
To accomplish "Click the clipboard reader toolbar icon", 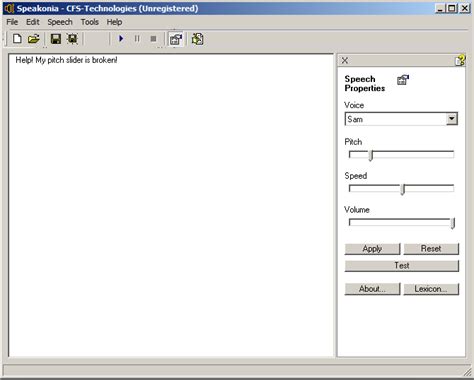I will click(197, 39).
